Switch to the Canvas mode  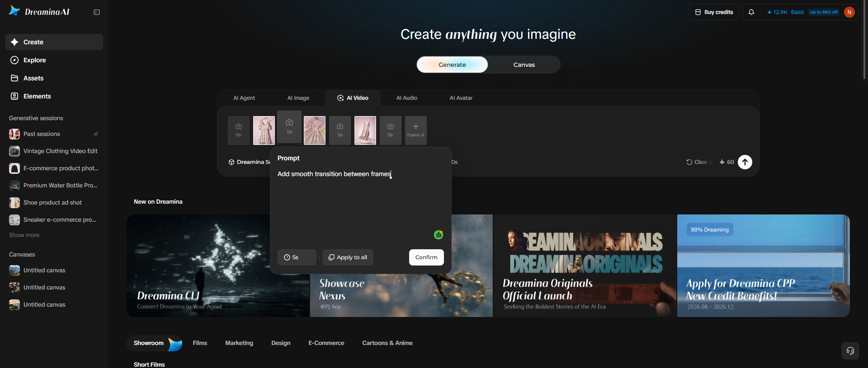click(x=524, y=65)
